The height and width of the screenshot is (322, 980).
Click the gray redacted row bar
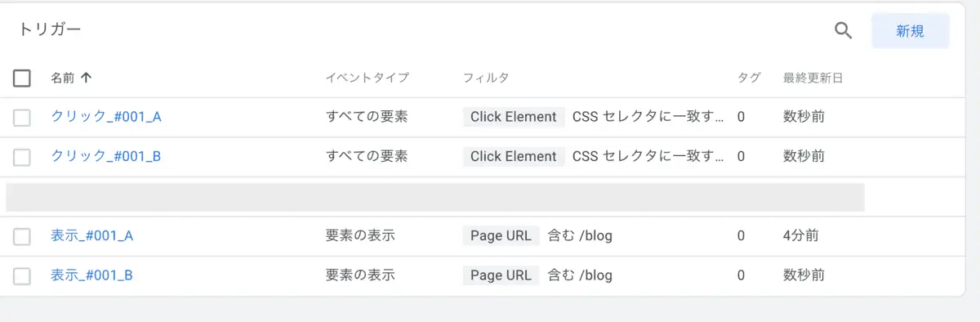[x=435, y=197]
